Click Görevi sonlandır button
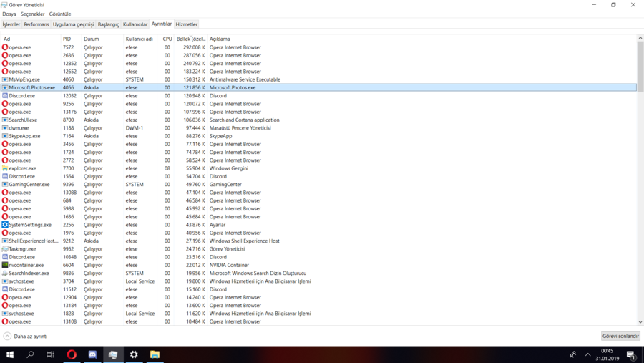This screenshot has width=644, height=363. pos(620,336)
